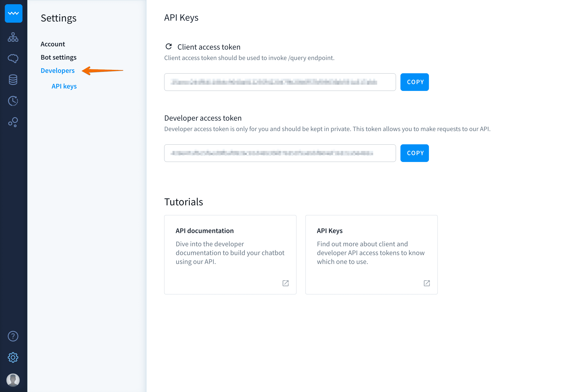Collapse the Developers menu section
Image resolution: width=579 pixels, height=392 pixels.
(58, 70)
